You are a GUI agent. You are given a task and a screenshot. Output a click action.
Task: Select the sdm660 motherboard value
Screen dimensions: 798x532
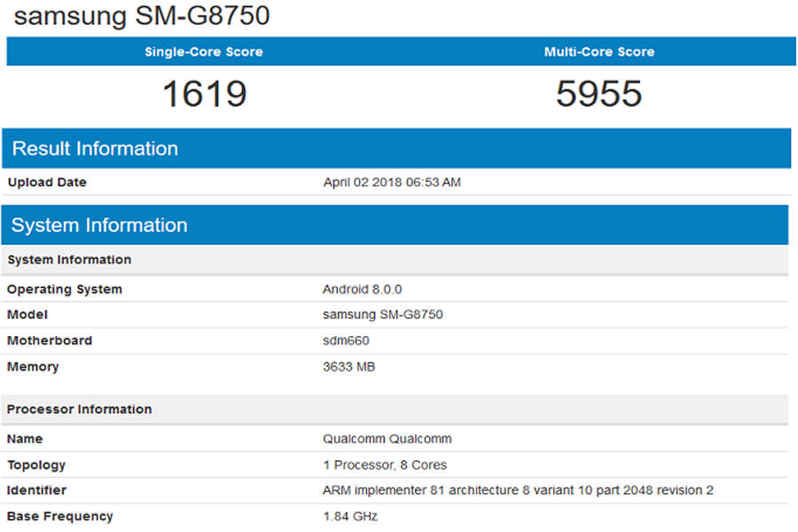pyautogui.click(x=346, y=340)
